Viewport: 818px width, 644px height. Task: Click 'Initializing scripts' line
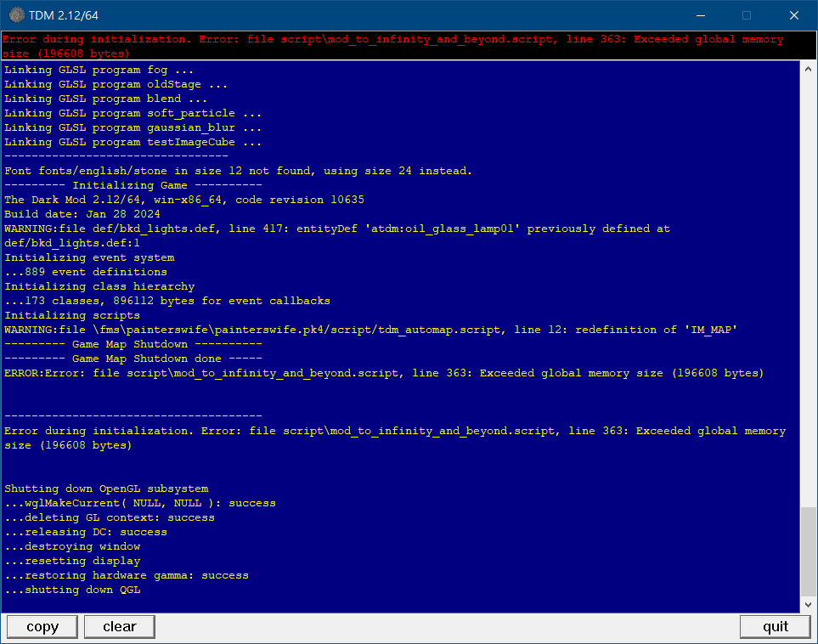click(x=72, y=316)
